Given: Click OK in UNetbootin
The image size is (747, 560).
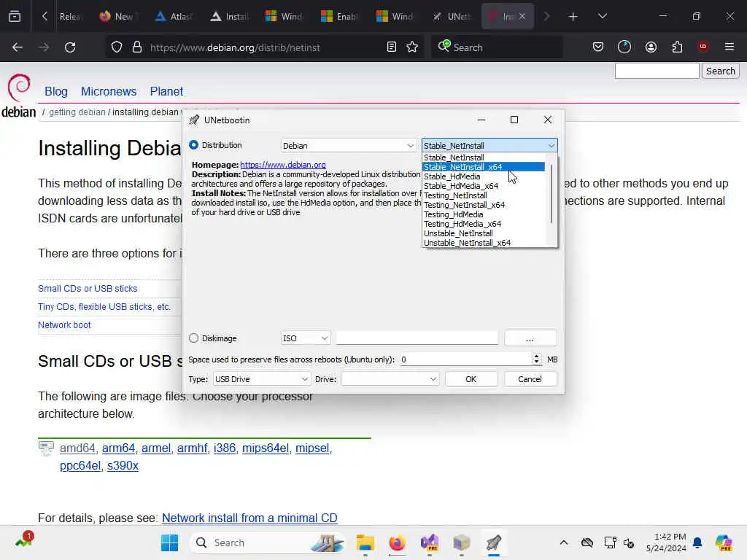Looking at the screenshot, I should [471, 379].
